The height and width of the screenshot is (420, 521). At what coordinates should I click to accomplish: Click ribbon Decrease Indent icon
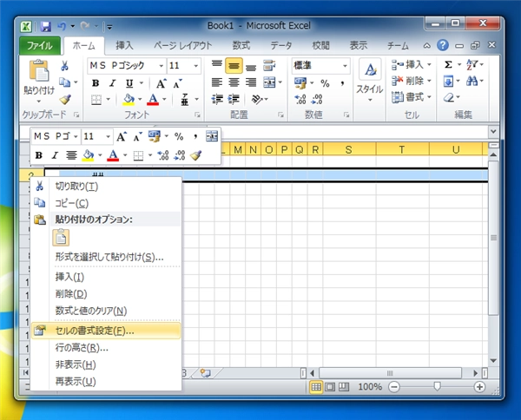(217, 99)
